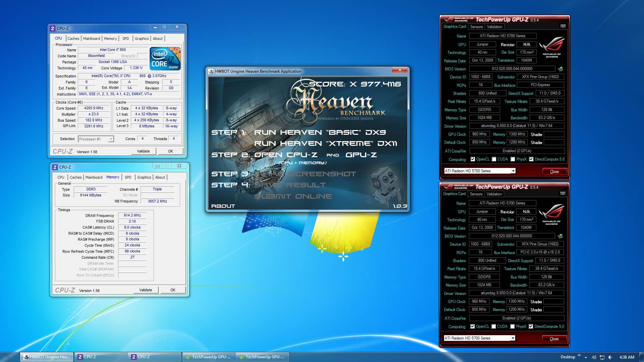The image size is (644, 362).
Task: Show hidden tray icons arrow
Action: (586, 357)
